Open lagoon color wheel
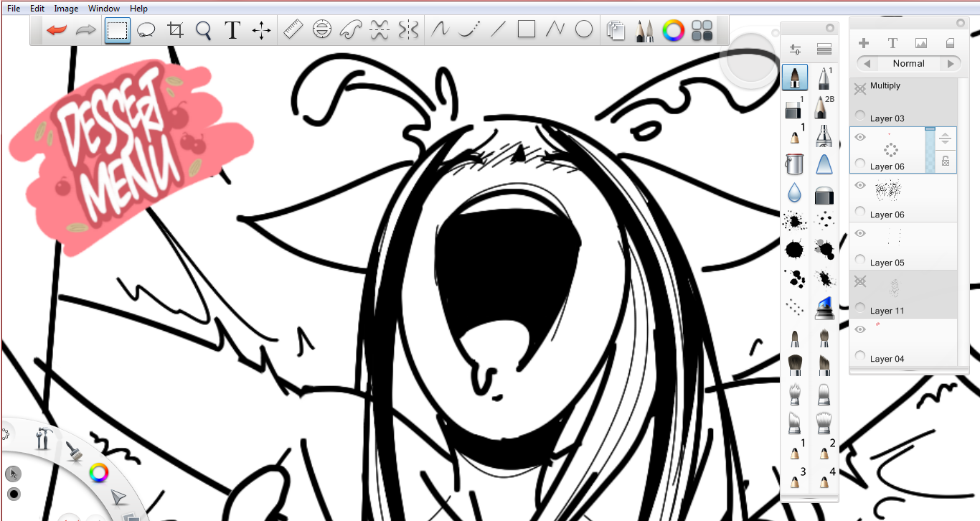The width and height of the screenshot is (980, 521). pyautogui.click(x=98, y=473)
